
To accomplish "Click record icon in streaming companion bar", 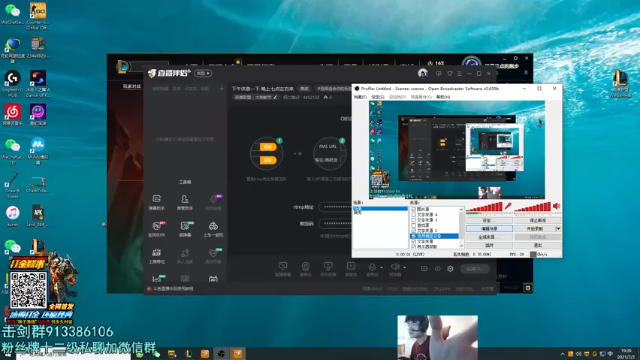I will click(424, 269).
